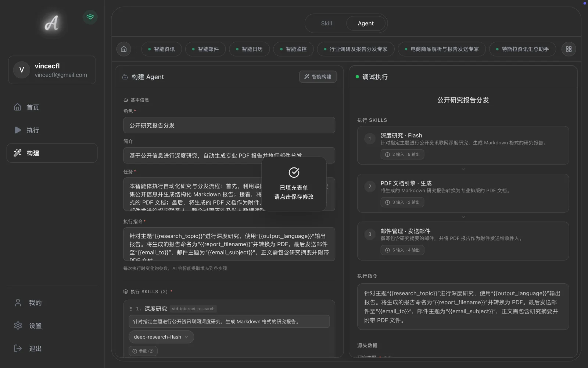Click the layers icon beside 执行 SKILLS (3)
Viewport: 588px width, 368px height.
pos(126,291)
